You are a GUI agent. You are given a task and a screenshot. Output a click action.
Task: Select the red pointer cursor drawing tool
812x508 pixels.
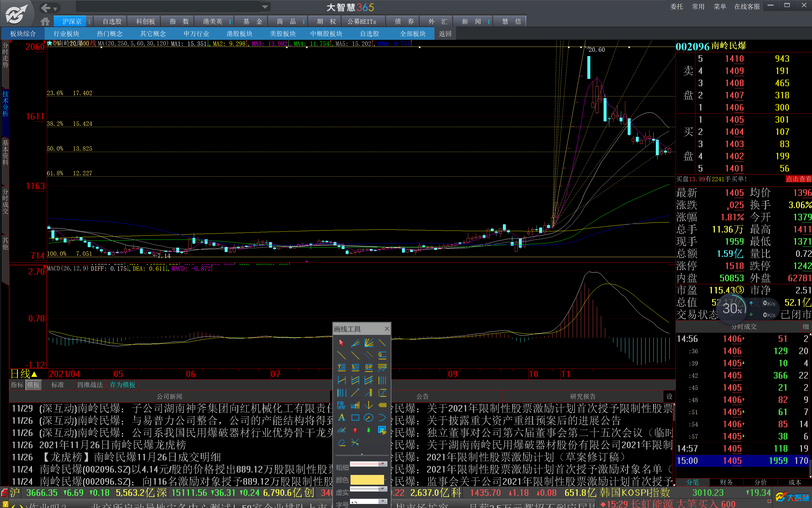click(341, 343)
